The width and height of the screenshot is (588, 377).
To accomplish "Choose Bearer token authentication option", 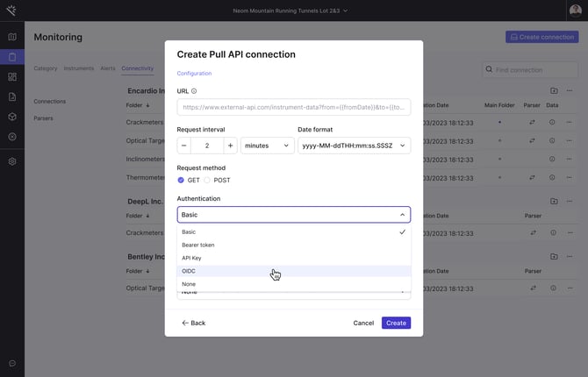I will (x=294, y=245).
